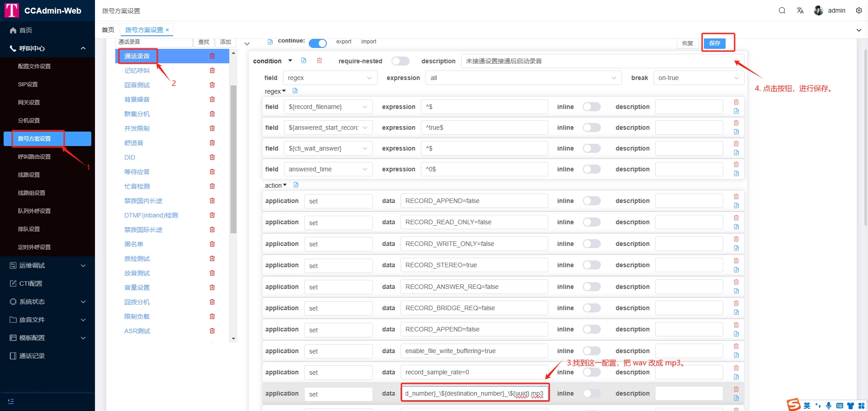The width and height of the screenshot is (868, 411).
Task: Open the break on-true dropdown
Action: (x=698, y=78)
